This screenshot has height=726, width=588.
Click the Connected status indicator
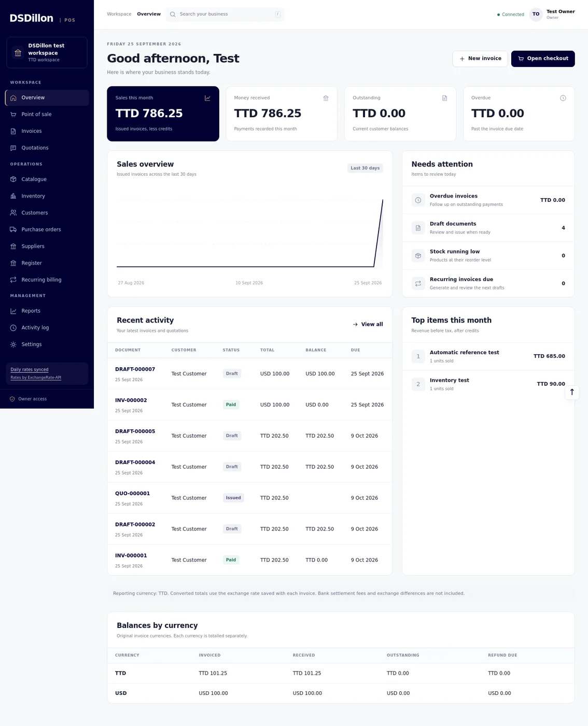(x=511, y=15)
